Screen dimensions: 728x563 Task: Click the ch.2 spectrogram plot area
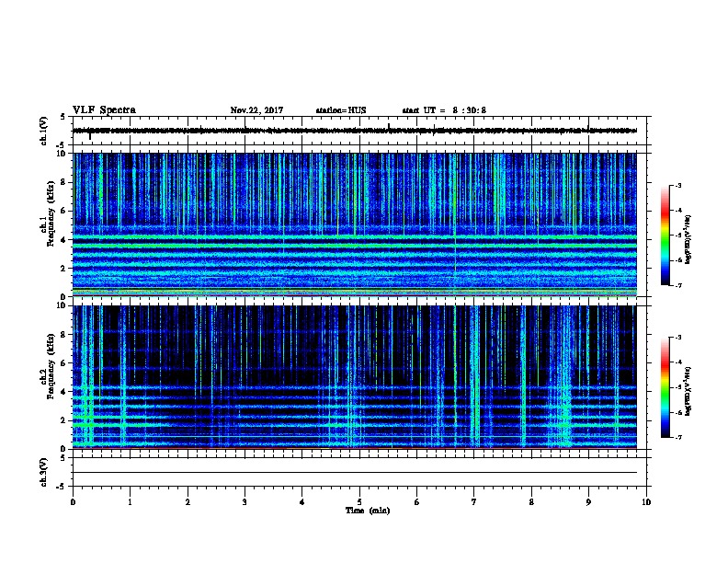pos(355,377)
